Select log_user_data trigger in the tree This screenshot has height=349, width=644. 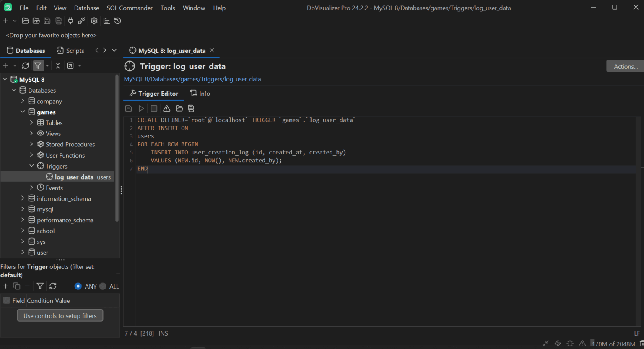pos(74,177)
